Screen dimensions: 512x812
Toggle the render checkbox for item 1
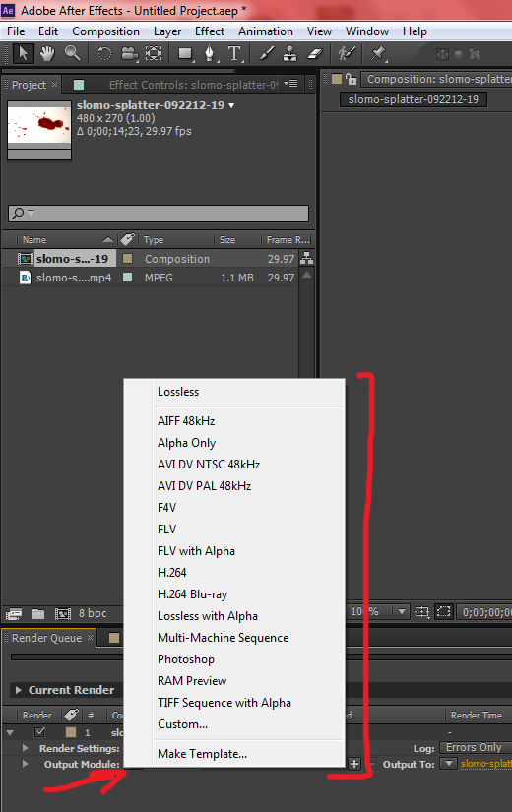pyautogui.click(x=39, y=732)
